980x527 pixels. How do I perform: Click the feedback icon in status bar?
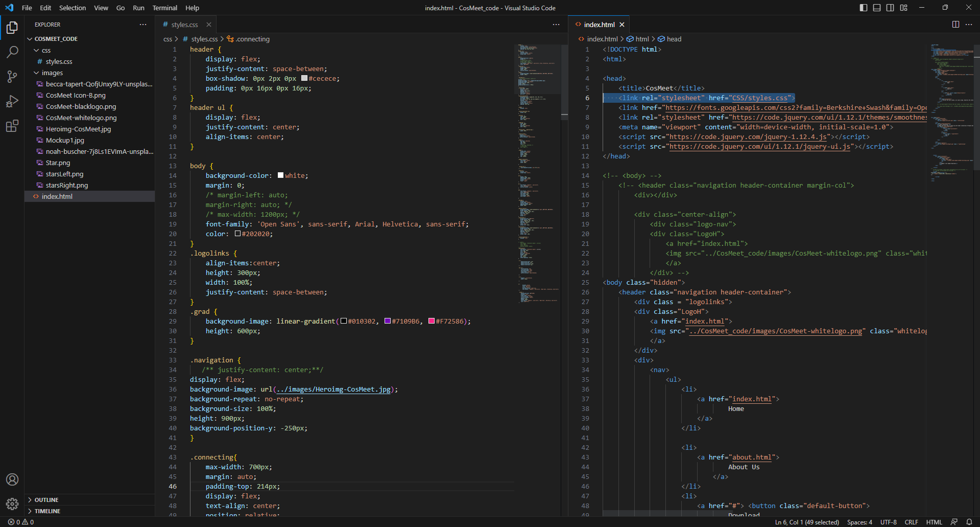[x=954, y=522]
